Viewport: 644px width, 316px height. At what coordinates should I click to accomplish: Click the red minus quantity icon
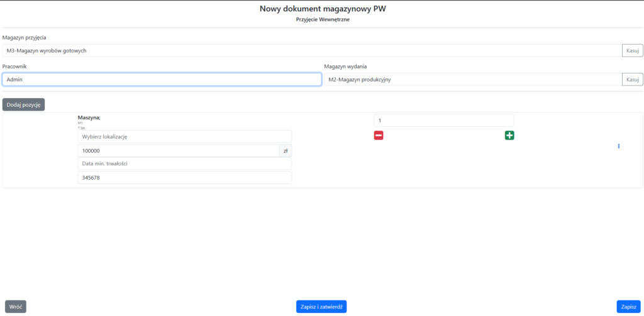379,135
